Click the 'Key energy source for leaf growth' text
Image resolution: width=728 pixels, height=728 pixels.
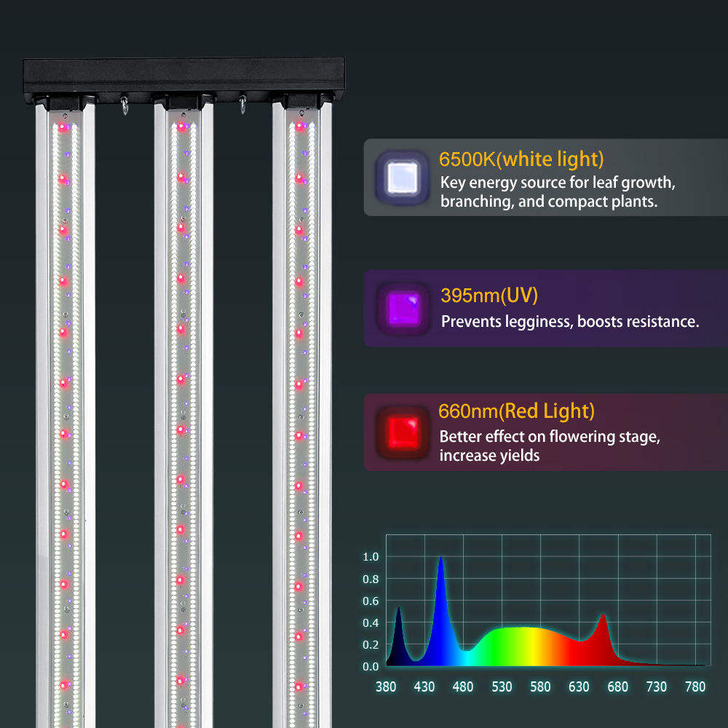558,183
